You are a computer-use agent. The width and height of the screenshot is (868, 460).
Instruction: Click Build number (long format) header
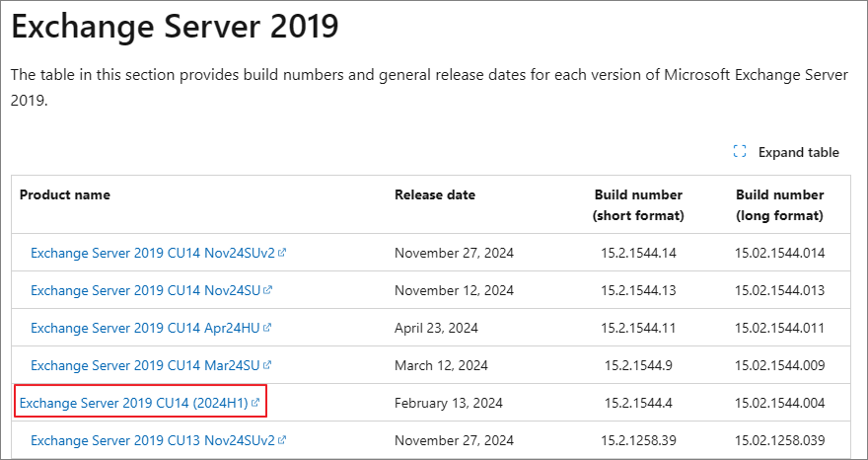point(779,205)
